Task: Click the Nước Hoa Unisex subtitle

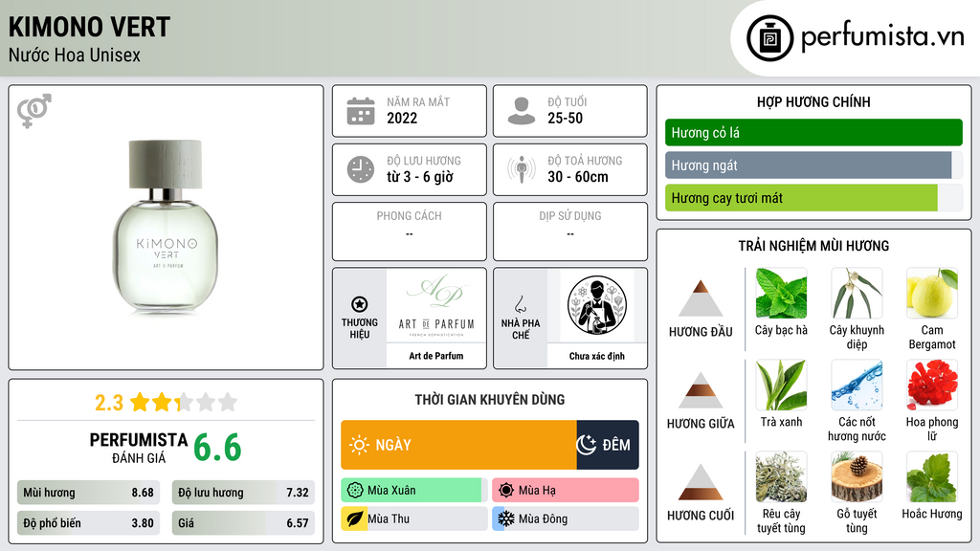Action: click(75, 55)
